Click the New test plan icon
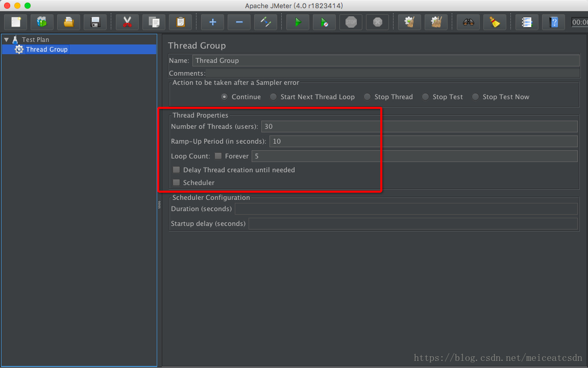Viewport: 588px width, 368px height. pyautogui.click(x=16, y=22)
